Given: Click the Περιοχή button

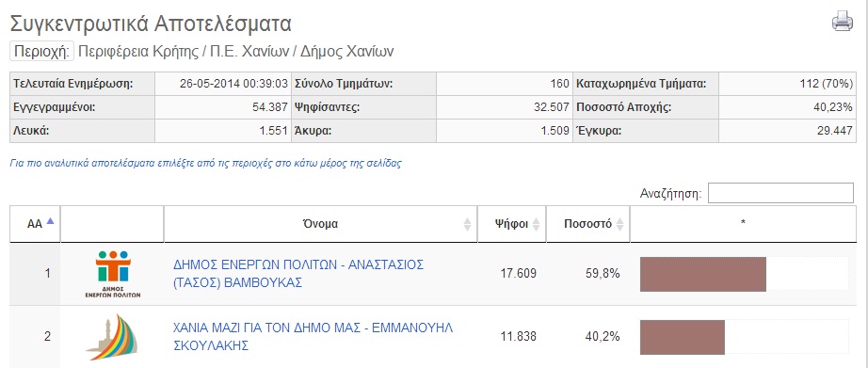Looking at the screenshot, I should (x=42, y=52).
